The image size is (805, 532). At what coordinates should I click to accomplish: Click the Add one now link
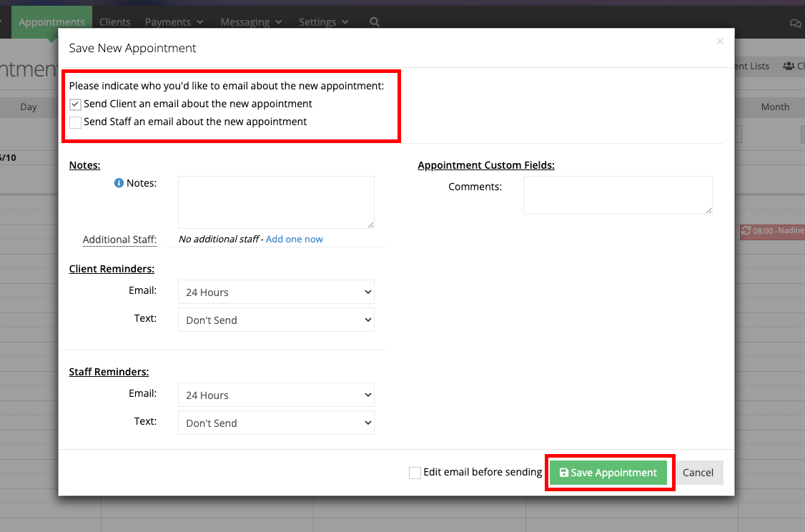pos(294,239)
